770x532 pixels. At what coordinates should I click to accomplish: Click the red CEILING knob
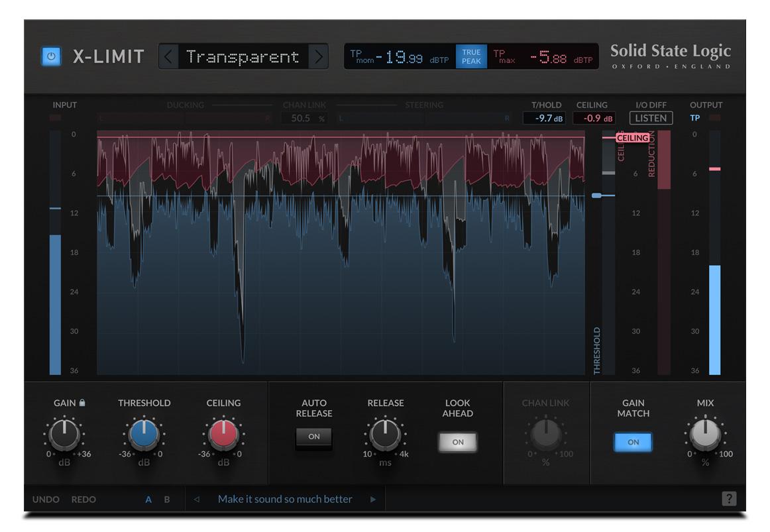pos(223,435)
